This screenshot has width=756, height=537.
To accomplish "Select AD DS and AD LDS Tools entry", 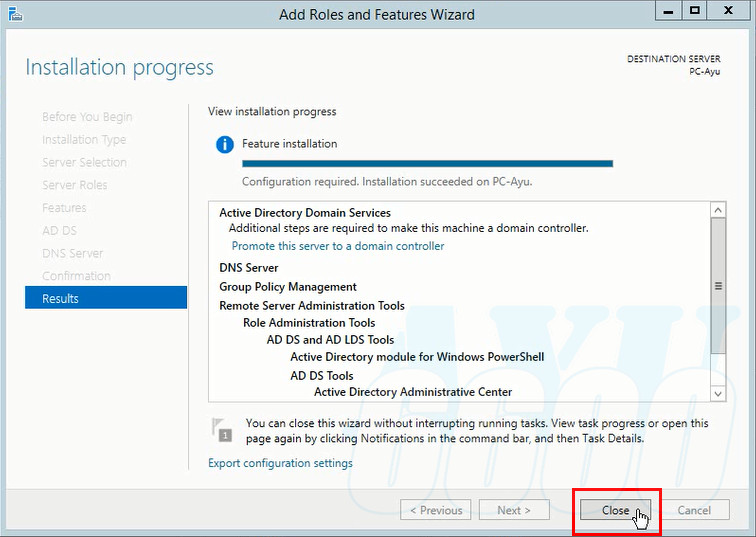I will click(x=330, y=339).
